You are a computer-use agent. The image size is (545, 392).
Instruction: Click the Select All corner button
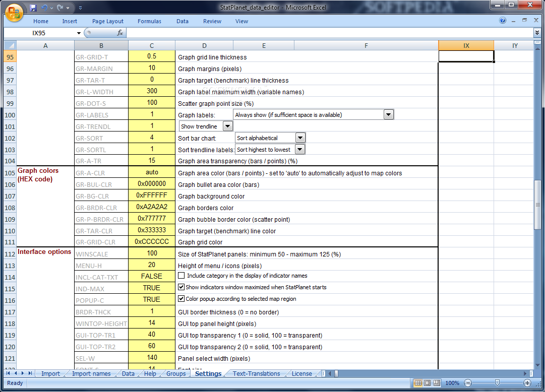pyautogui.click(x=10, y=45)
